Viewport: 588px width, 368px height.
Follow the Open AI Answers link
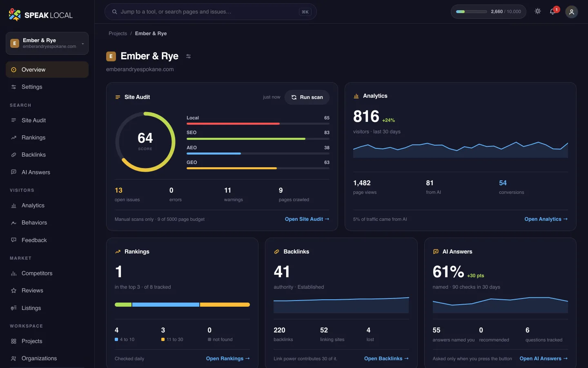click(x=543, y=359)
